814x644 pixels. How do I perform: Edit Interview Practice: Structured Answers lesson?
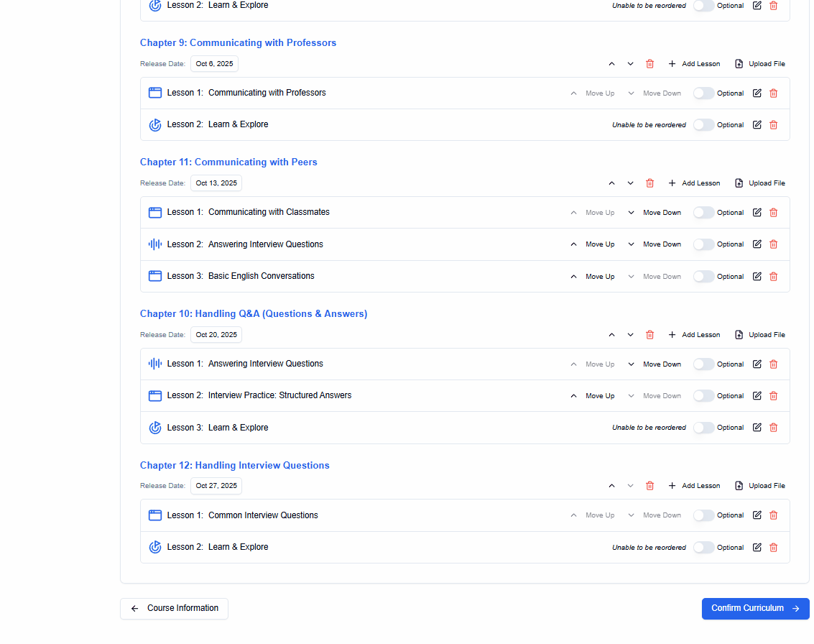pos(757,396)
